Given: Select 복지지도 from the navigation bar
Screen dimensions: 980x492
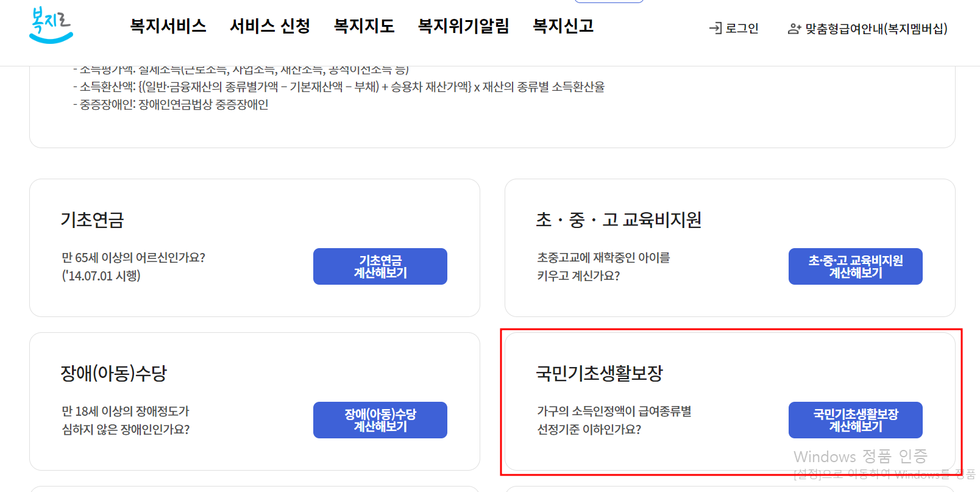Looking at the screenshot, I should pos(364,26).
